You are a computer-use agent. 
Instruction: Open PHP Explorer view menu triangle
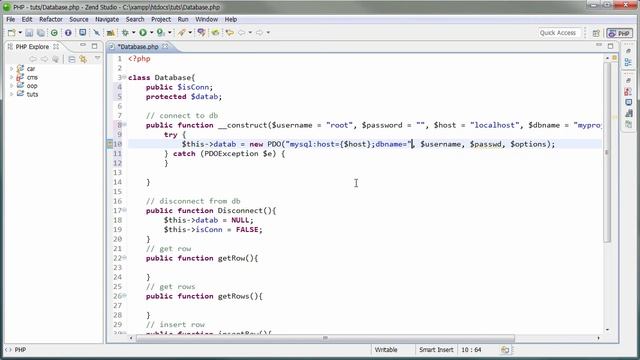point(97,59)
